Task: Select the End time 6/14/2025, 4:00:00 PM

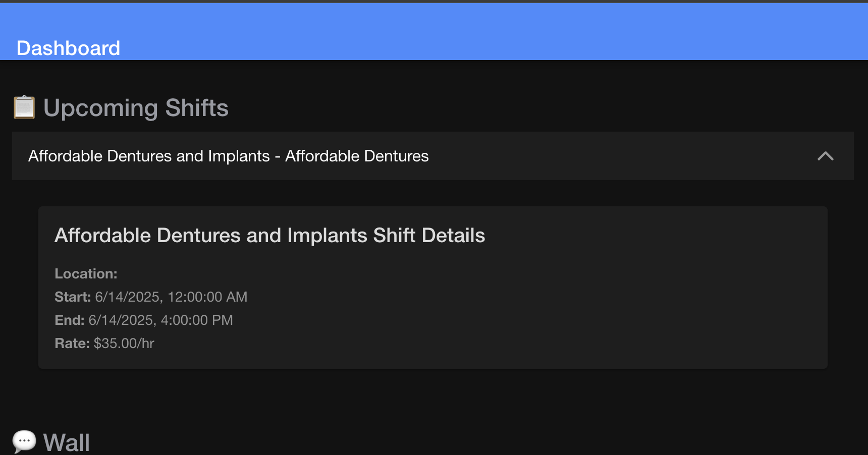Action: click(x=160, y=320)
